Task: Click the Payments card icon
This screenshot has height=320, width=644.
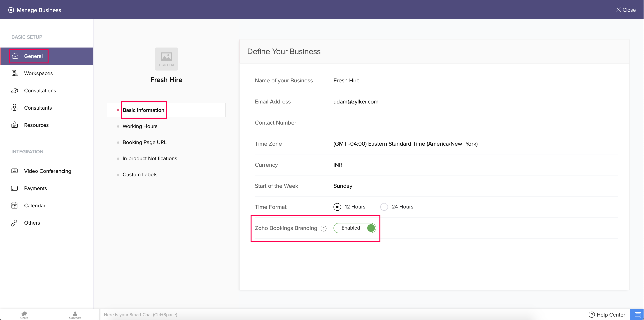Action: tap(15, 188)
